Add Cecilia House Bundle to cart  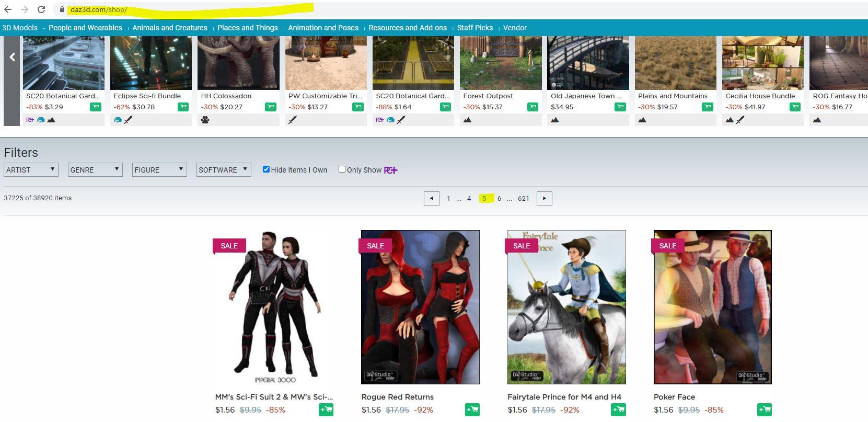tap(795, 107)
